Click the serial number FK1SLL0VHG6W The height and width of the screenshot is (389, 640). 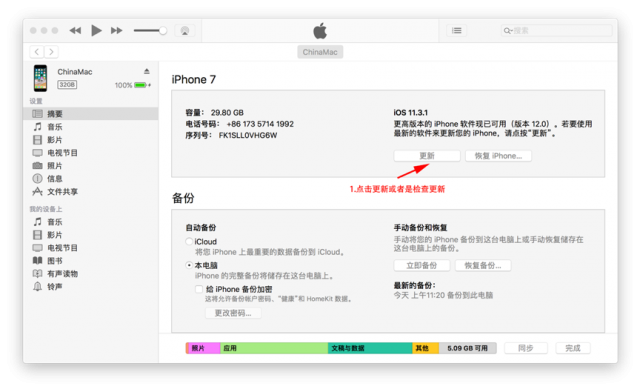(x=248, y=136)
